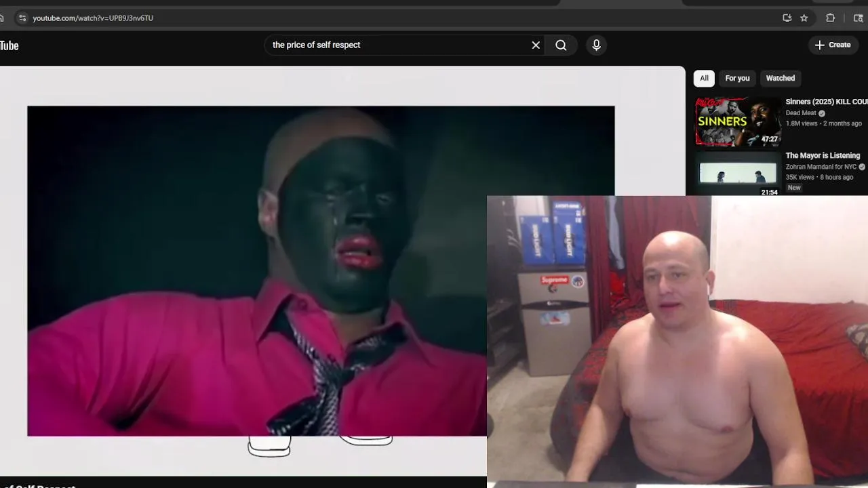The height and width of the screenshot is (488, 868).
Task: Visit the Zohran Mamdani for NYC channel
Action: point(821,167)
